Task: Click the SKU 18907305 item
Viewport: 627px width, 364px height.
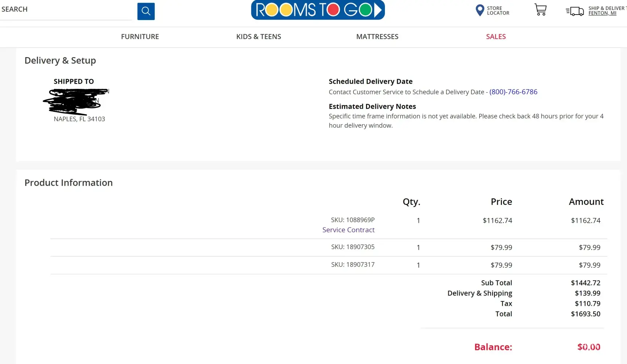Action: tap(352, 247)
